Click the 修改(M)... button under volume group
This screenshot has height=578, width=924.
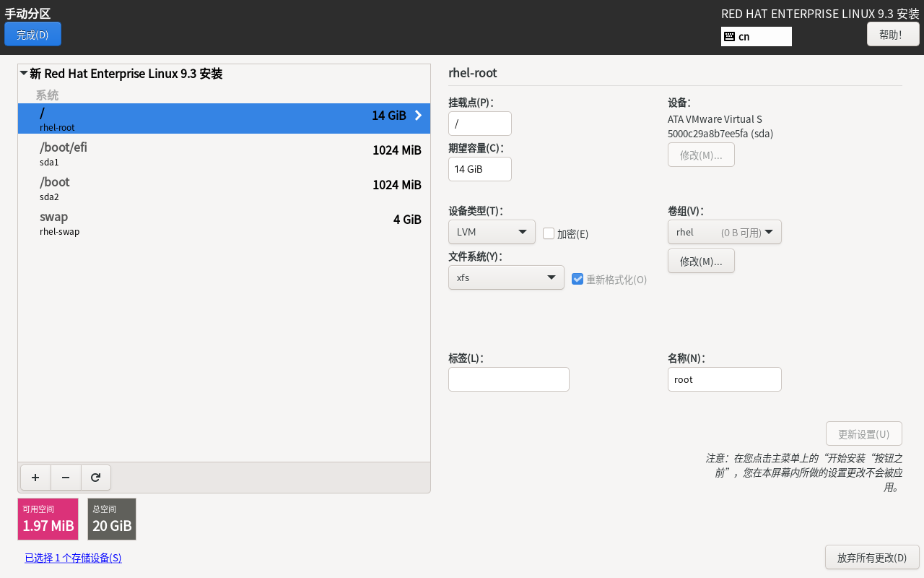click(x=701, y=261)
